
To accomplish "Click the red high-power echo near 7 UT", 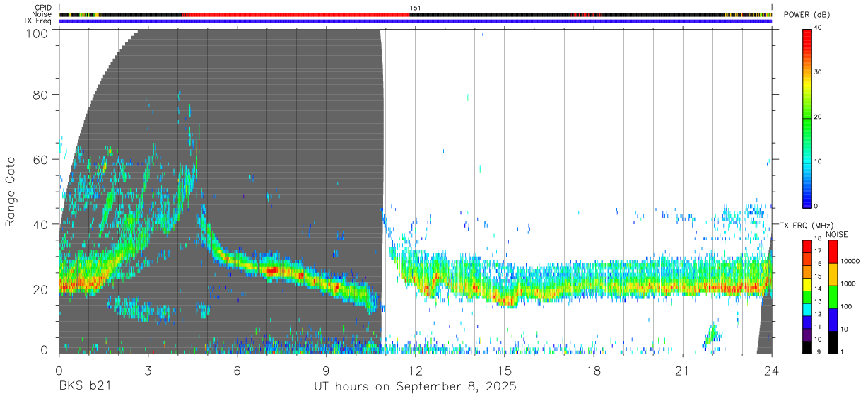I will pos(272,269).
